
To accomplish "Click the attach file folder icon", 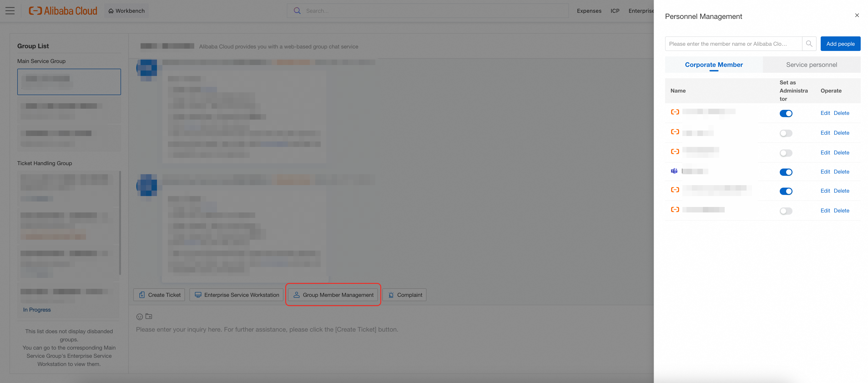I will tap(149, 317).
